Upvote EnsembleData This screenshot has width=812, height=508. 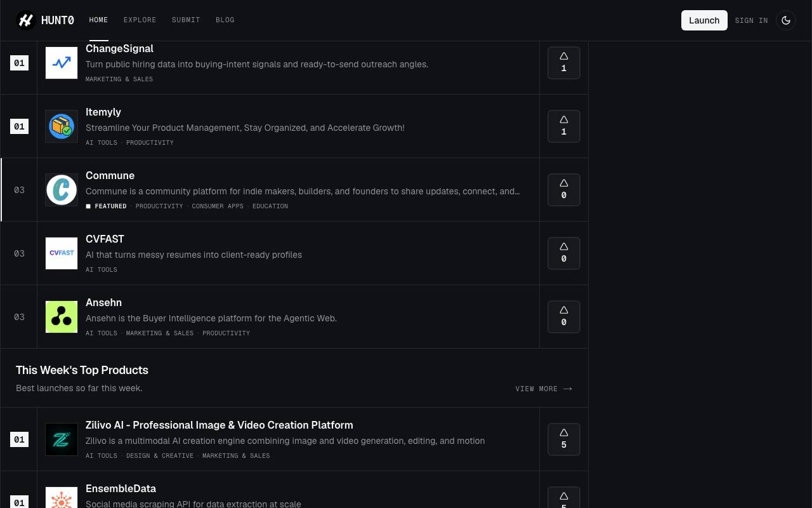[564, 497]
